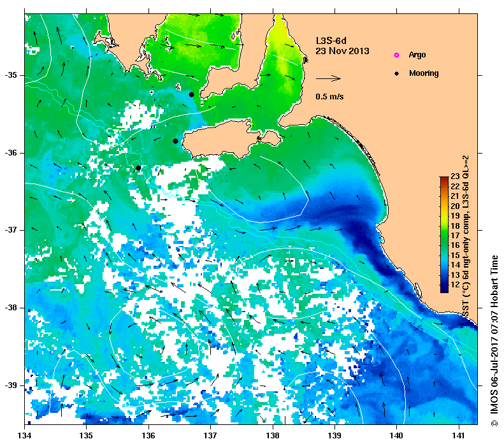The image size is (504, 446).
Task: Click the longitude label 134
Action: coord(25,436)
